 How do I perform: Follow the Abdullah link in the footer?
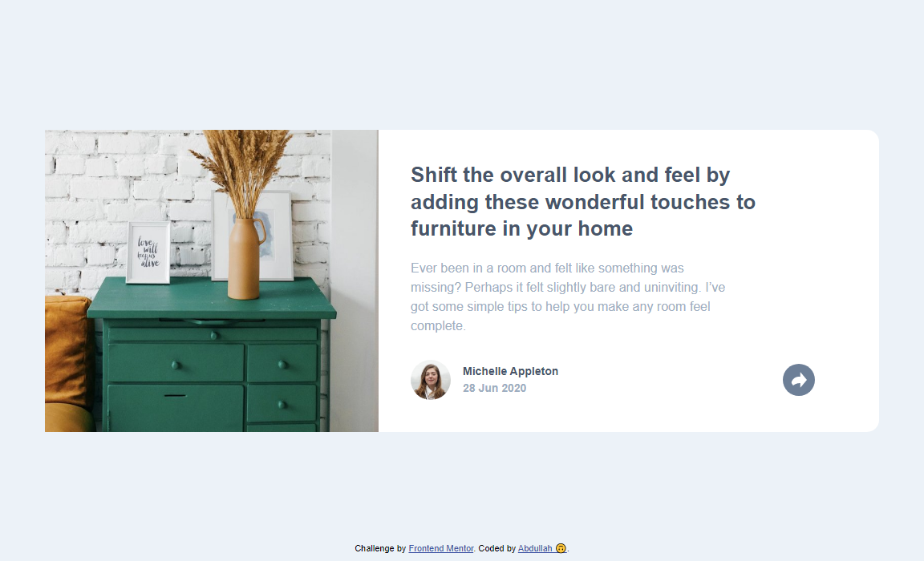pos(535,549)
